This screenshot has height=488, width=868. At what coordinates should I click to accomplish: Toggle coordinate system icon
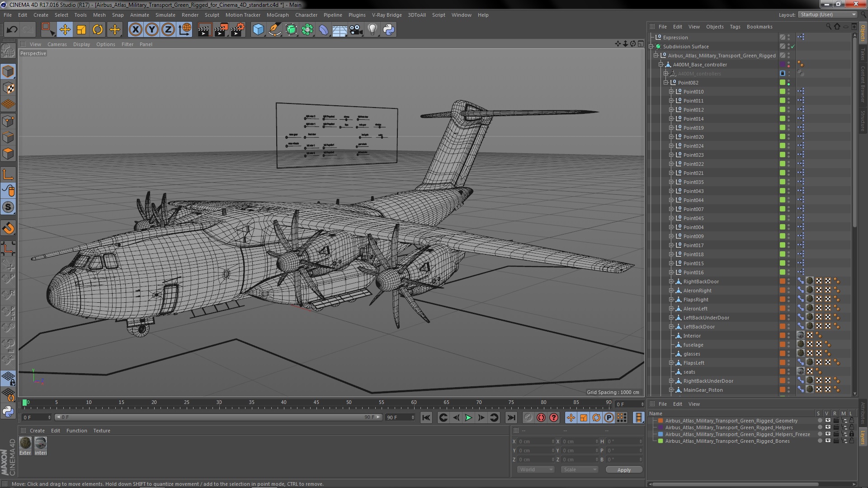[185, 30]
